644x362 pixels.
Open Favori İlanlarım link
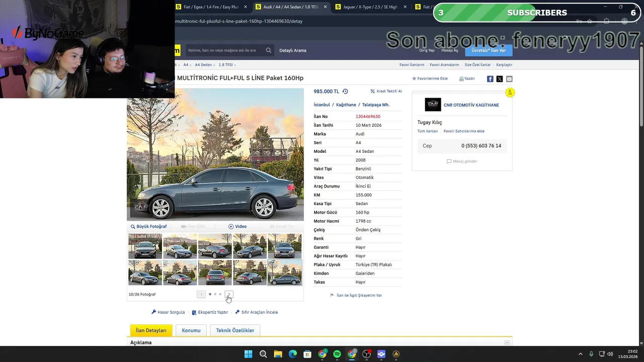coord(412,65)
